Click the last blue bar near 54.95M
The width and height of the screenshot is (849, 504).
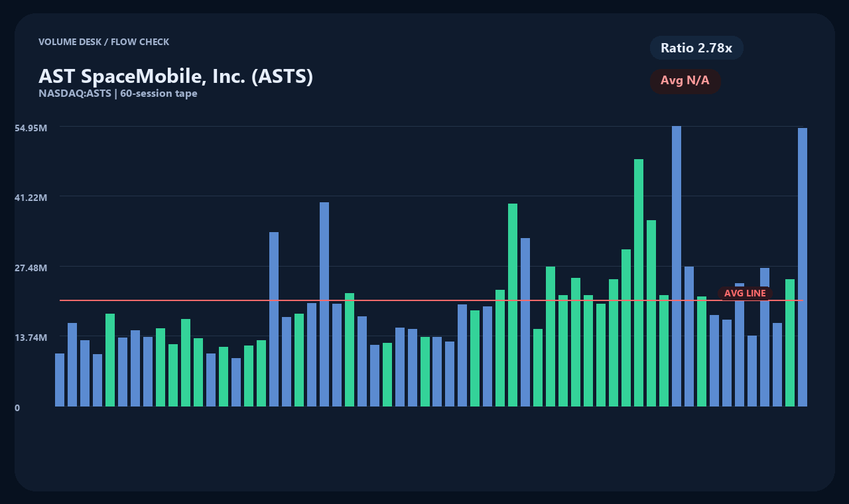click(x=803, y=267)
